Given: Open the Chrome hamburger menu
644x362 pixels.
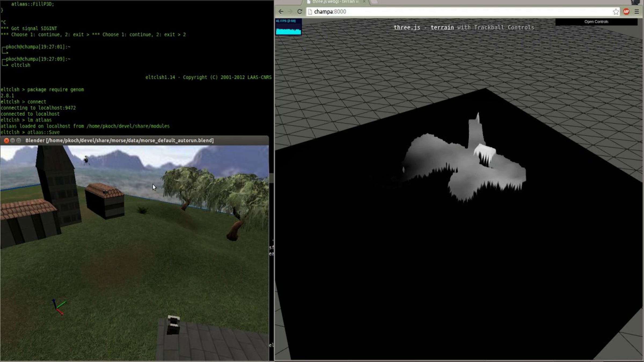Looking at the screenshot, I should click(x=636, y=12).
